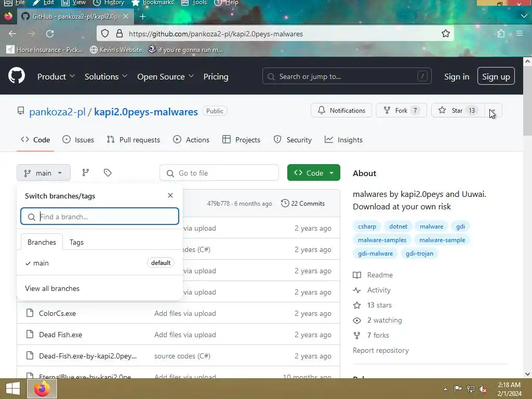Viewport: 532px width, 399px height.
Task: Open Horse Insurance bookmark
Action: click(x=45, y=50)
